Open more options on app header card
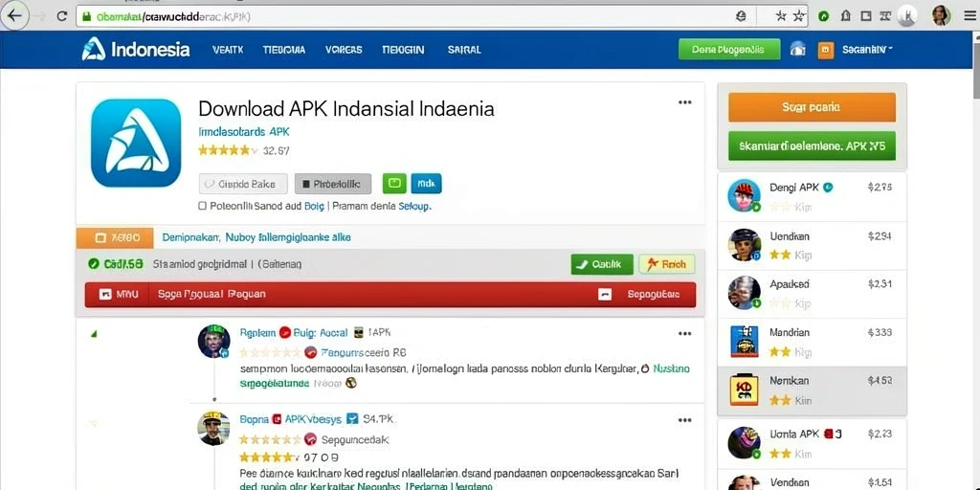 685,102
